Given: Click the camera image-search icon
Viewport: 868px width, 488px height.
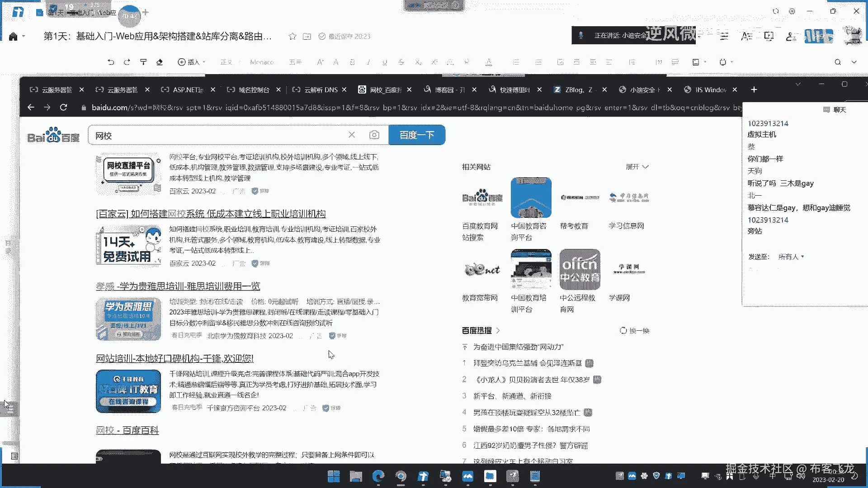Looking at the screenshot, I should click(x=374, y=135).
